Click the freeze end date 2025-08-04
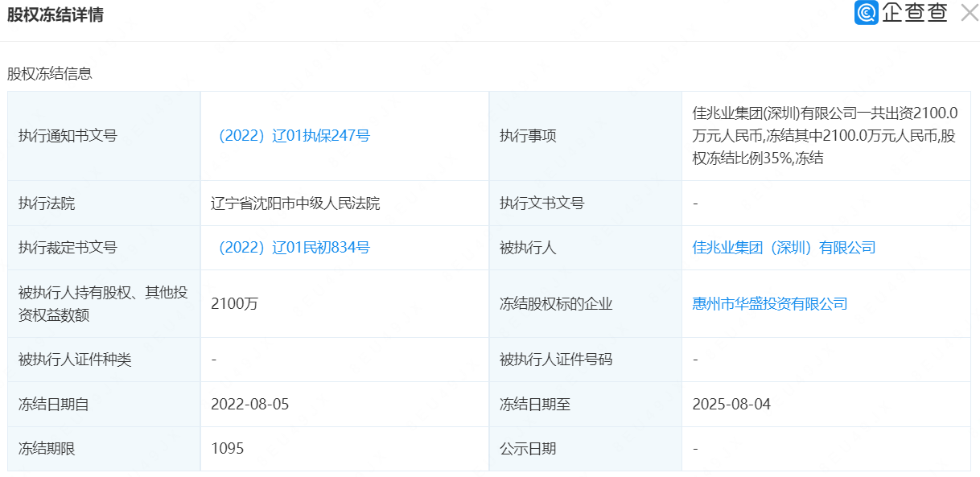This screenshot has height=477, width=980. tap(731, 405)
